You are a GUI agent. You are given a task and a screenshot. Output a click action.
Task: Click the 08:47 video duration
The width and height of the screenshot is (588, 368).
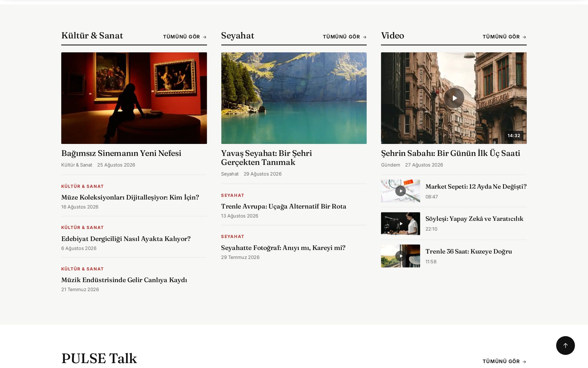[431, 197]
